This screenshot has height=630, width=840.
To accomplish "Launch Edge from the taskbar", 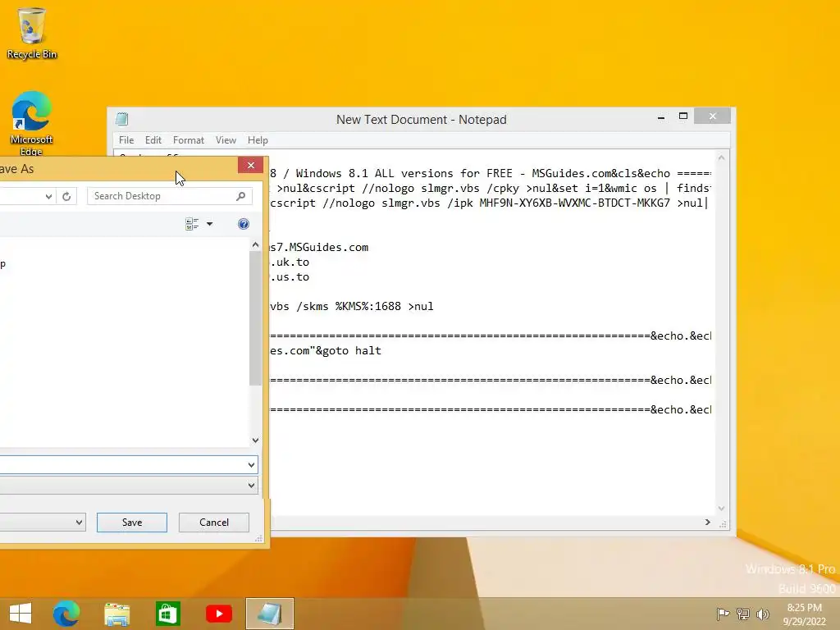I will (66, 614).
